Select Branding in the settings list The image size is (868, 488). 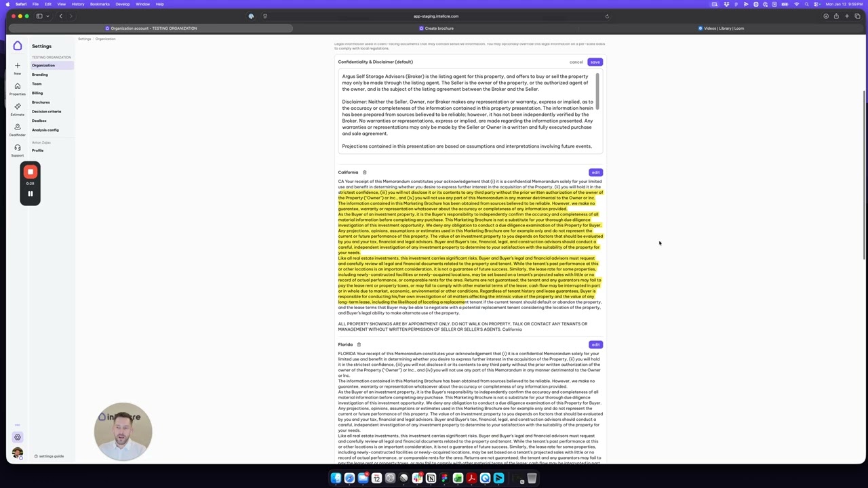pyautogui.click(x=39, y=75)
